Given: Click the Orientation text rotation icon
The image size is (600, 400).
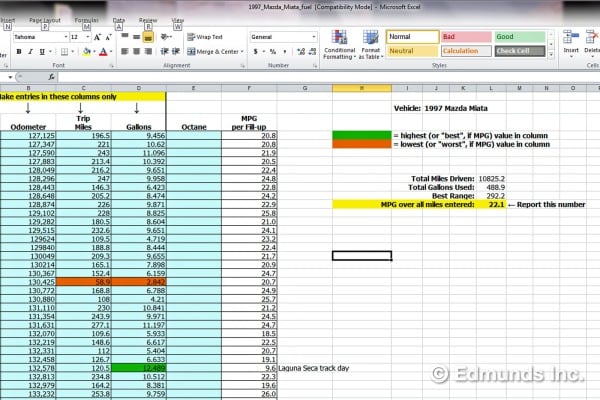Looking at the screenshot, I should pyautogui.click(x=165, y=37).
